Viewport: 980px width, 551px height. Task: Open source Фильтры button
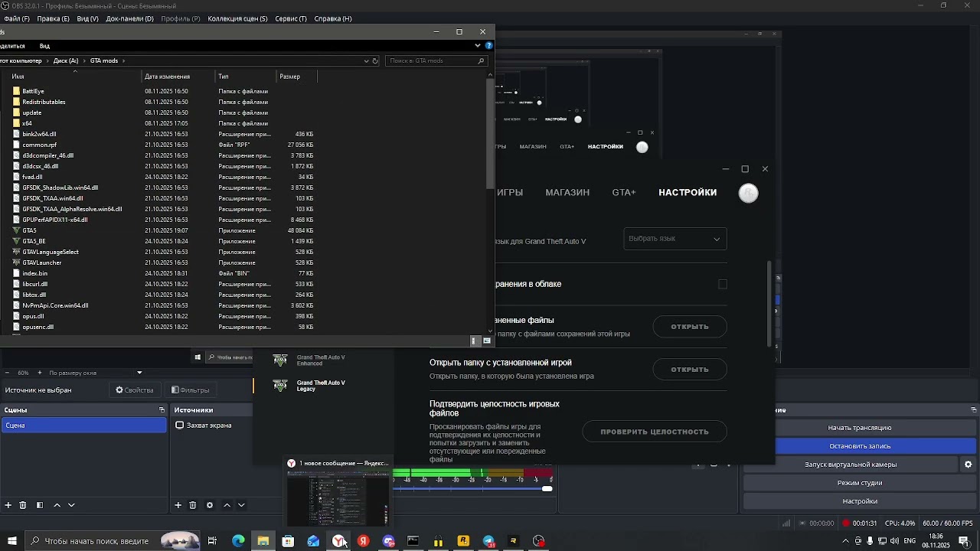tap(190, 390)
